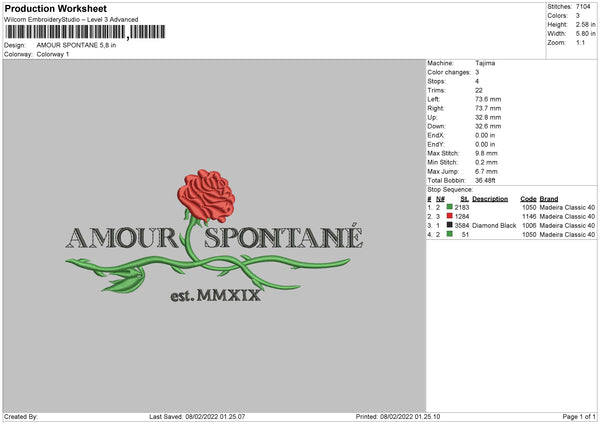Viewport: 600px width, 424px height.
Task: Click the Left value '73.6 mm'
Action: click(x=488, y=99)
